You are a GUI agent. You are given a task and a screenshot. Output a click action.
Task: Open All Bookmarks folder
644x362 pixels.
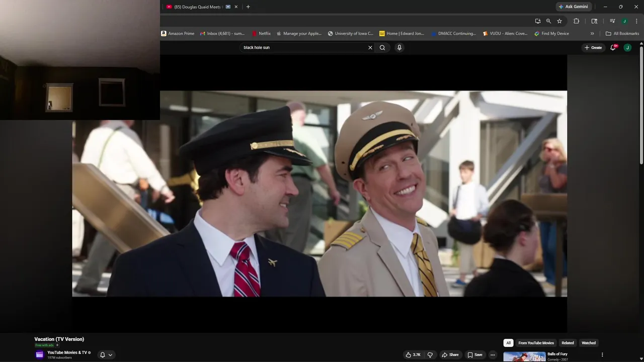(622, 34)
